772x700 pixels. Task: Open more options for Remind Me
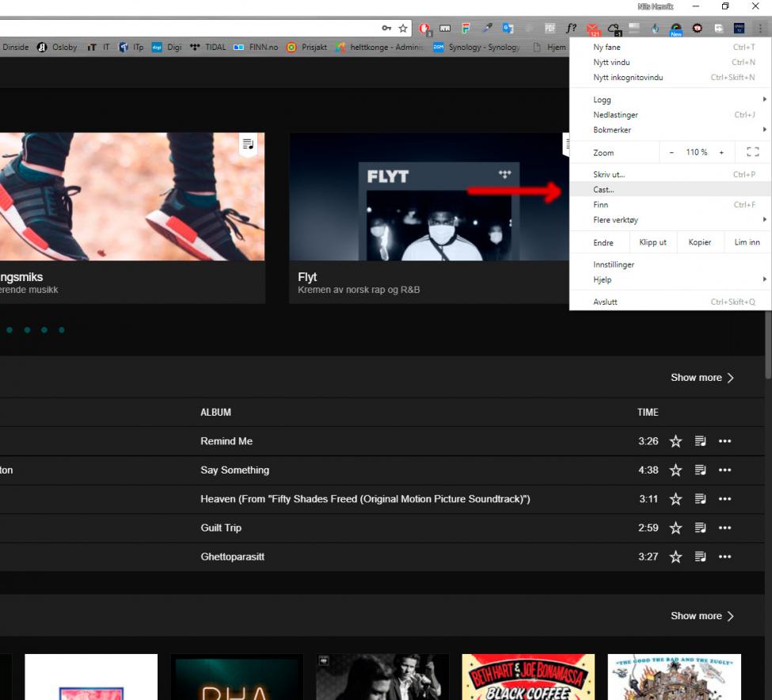coord(724,441)
